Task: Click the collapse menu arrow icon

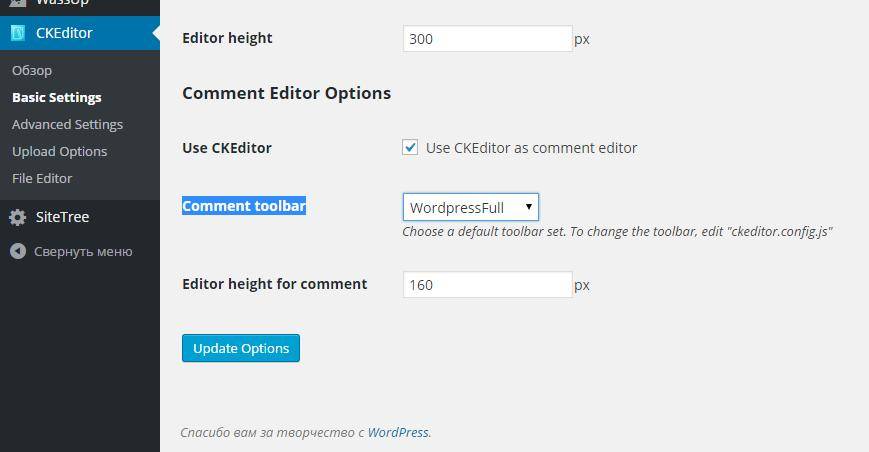Action: [18, 251]
